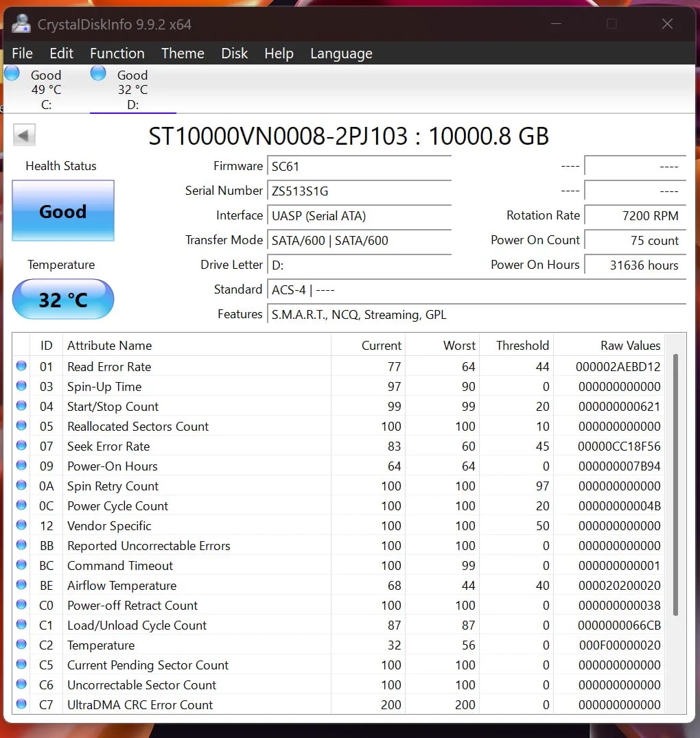Select the Seek Error Rate attribute name
700x738 pixels.
coord(108,447)
